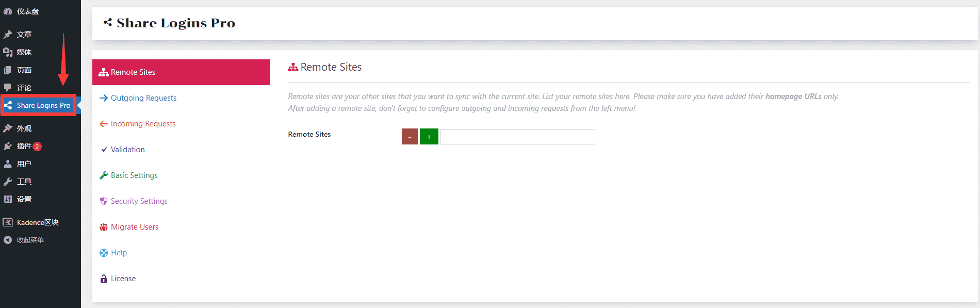Click the user icon beside 用户
Screen dimensions: 980x308
(x=8, y=164)
